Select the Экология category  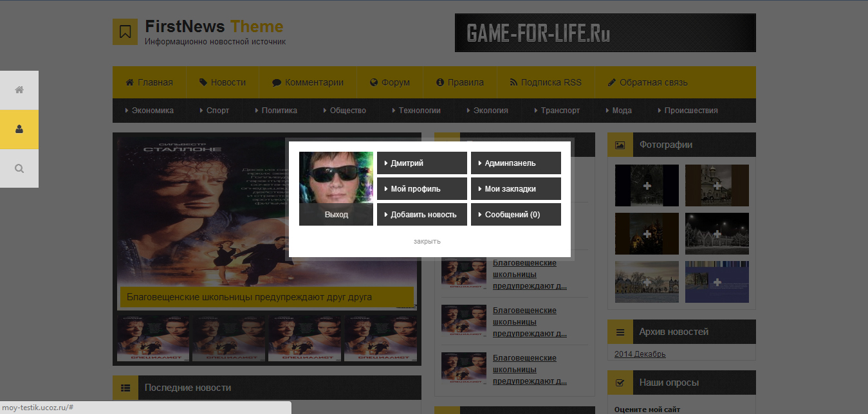coord(488,111)
